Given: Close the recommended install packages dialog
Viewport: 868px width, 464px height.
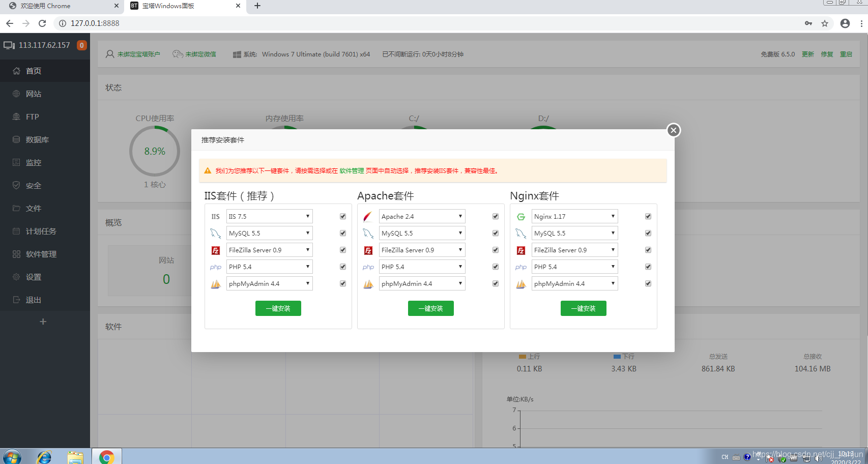Looking at the screenshot, I should coord(674,130).
